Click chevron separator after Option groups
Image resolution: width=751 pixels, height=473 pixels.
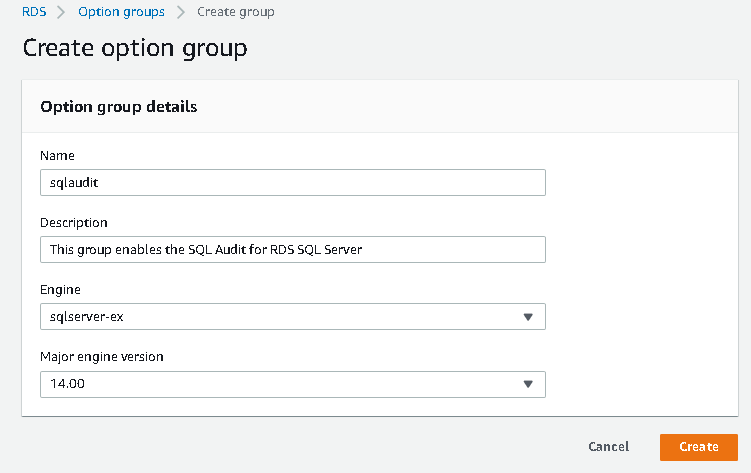click(x=181, y=12)
